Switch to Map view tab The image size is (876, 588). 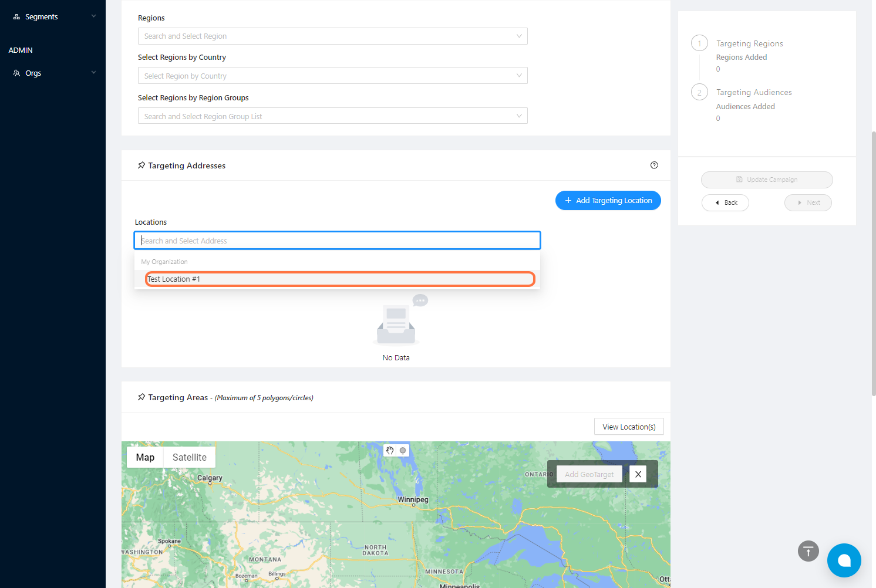[145, 458]
